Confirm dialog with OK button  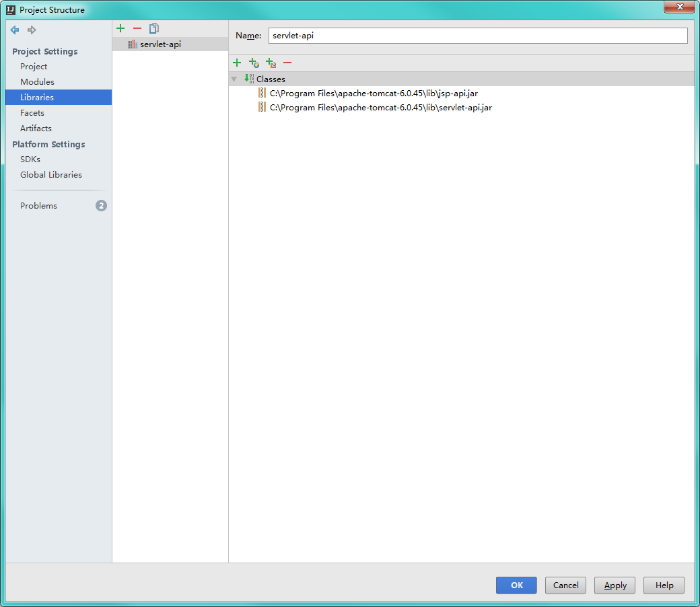[x=516, y=585]
